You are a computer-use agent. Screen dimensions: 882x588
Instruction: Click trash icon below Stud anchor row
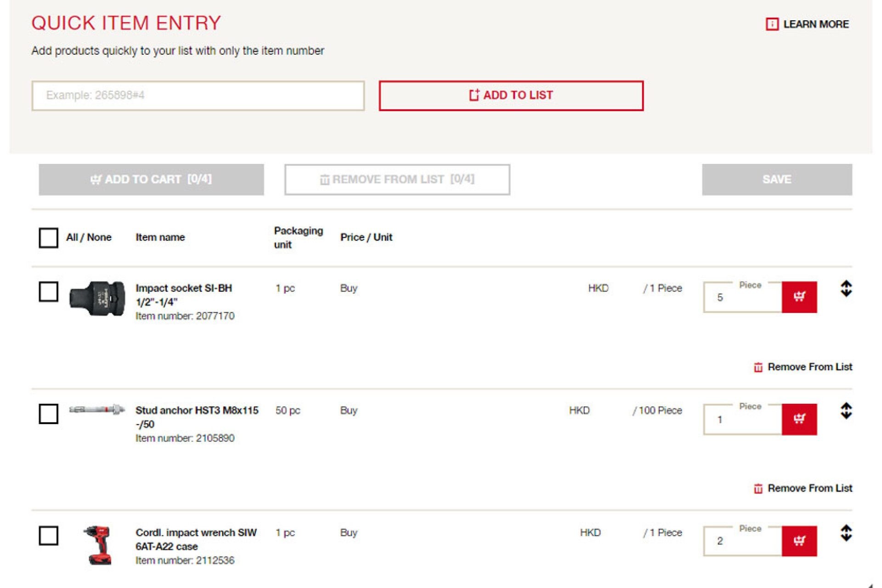(x=758, y=488)
